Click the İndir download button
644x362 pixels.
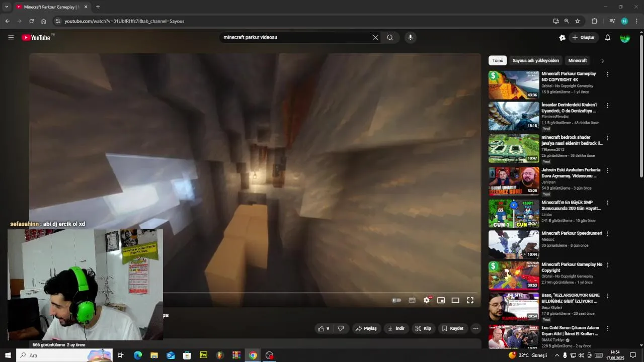396,328
